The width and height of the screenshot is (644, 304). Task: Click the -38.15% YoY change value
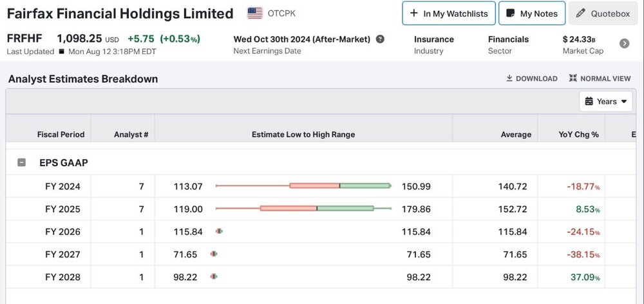[583, 254]
